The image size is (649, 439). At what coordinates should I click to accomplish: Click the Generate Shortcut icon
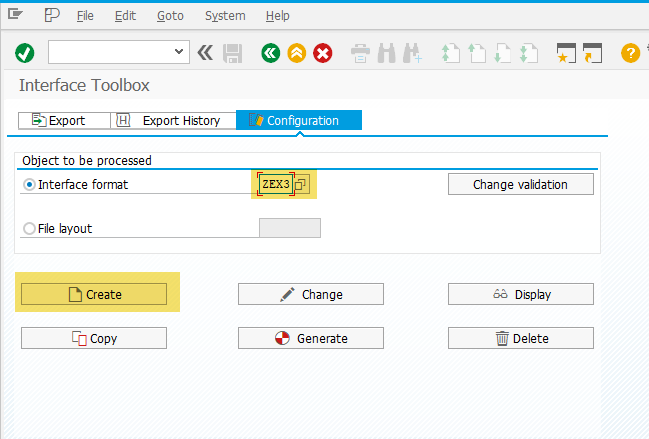point(592,53)
